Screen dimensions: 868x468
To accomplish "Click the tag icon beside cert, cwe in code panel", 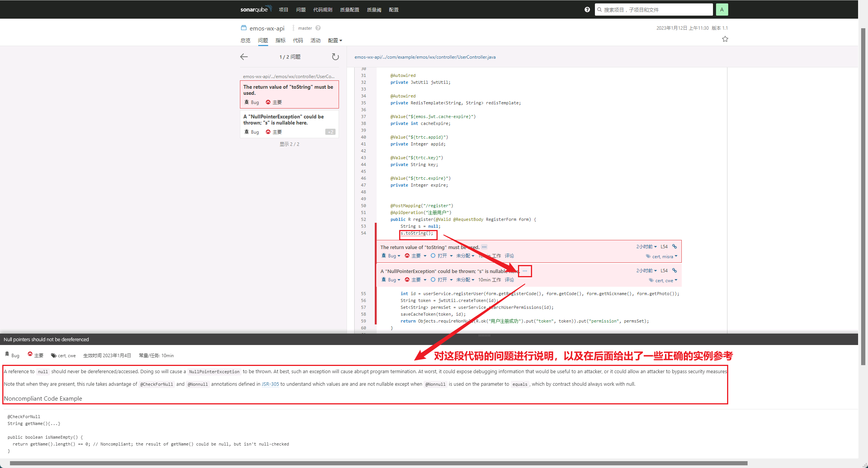I will [651, 280].
